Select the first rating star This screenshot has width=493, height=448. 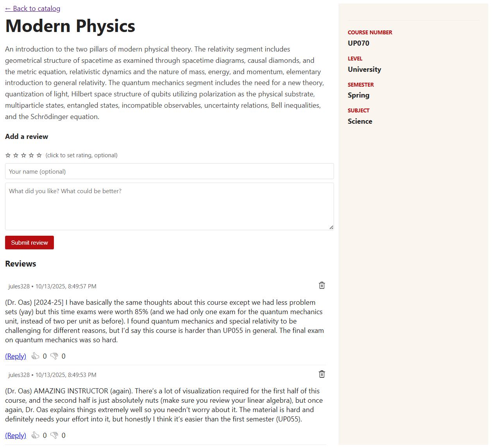[8, 155]
